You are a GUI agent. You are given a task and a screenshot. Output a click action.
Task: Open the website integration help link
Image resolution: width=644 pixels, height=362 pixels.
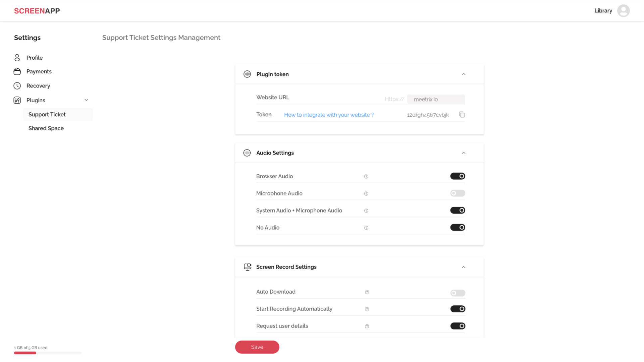[x=329, y=115]
